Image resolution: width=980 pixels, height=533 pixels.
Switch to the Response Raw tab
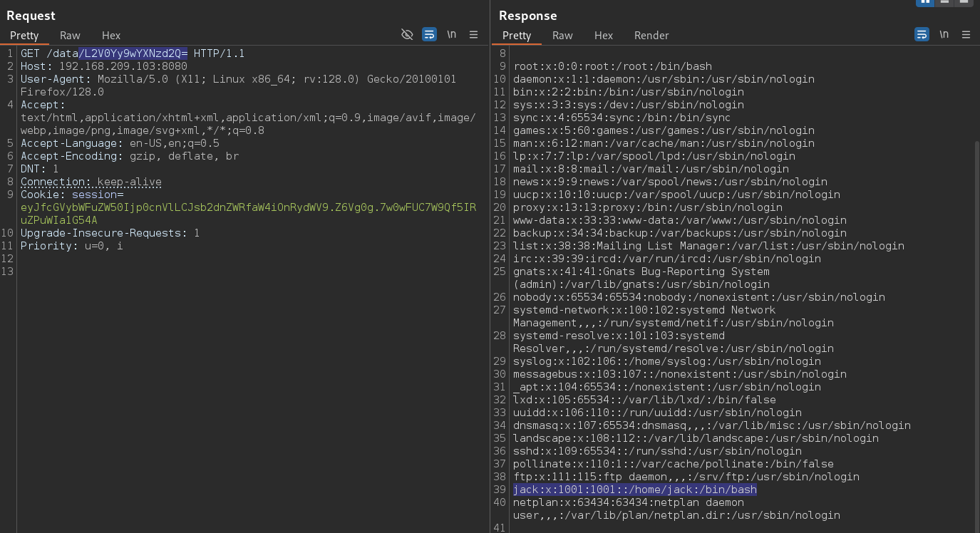coord(562,35)
